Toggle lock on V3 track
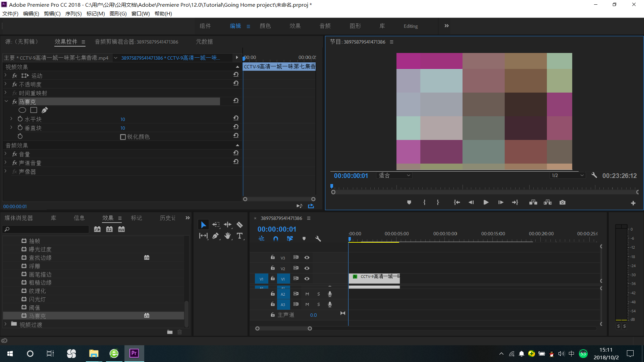The width and height of the screenshot is (644, 362). pyautogui.click(x=273, y=257)
